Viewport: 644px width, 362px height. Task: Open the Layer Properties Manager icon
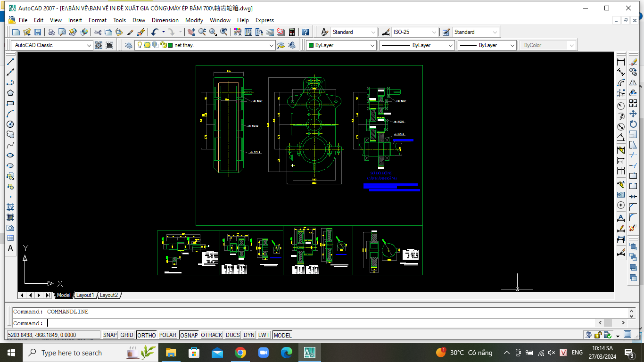pyautogui.click(x=129, y=45)
